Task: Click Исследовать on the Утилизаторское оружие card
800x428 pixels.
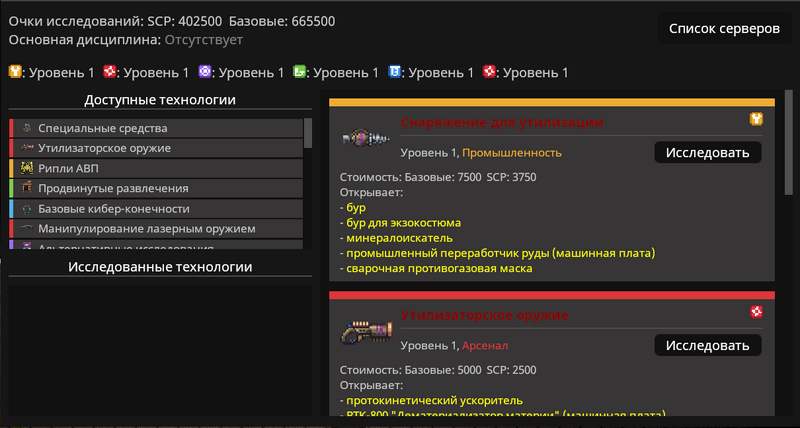Action: [x=708, y=345]
